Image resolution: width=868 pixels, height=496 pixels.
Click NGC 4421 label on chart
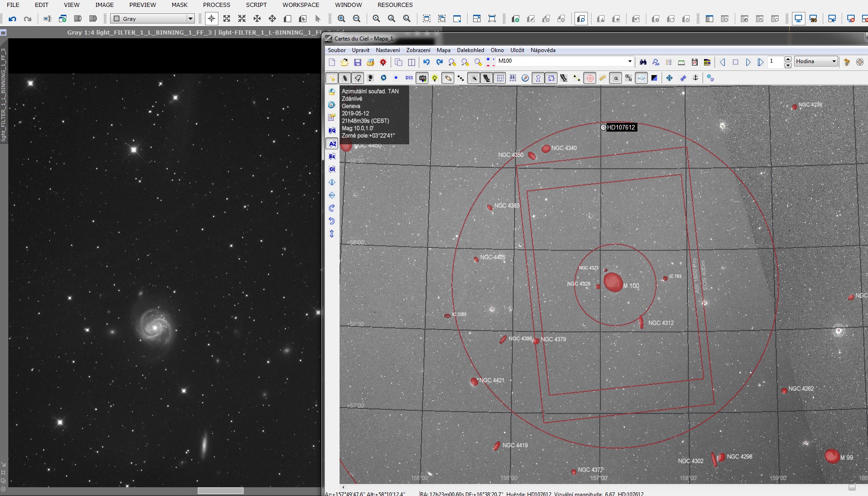pos(492,380)
